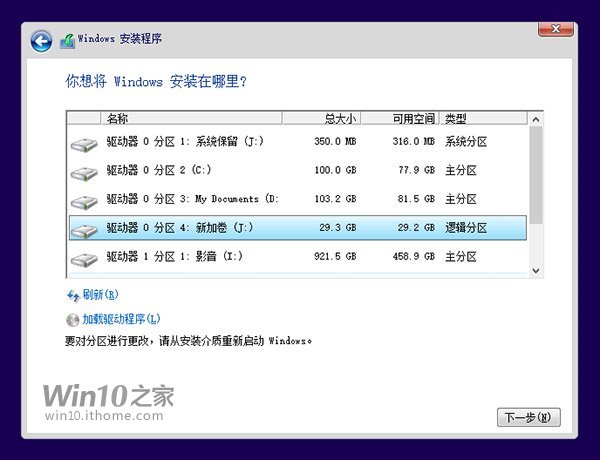Open 加载驱动程序(L) to load driver
Image resolution: width=600 pixels, height=460 pixels.
pos(120,320)
